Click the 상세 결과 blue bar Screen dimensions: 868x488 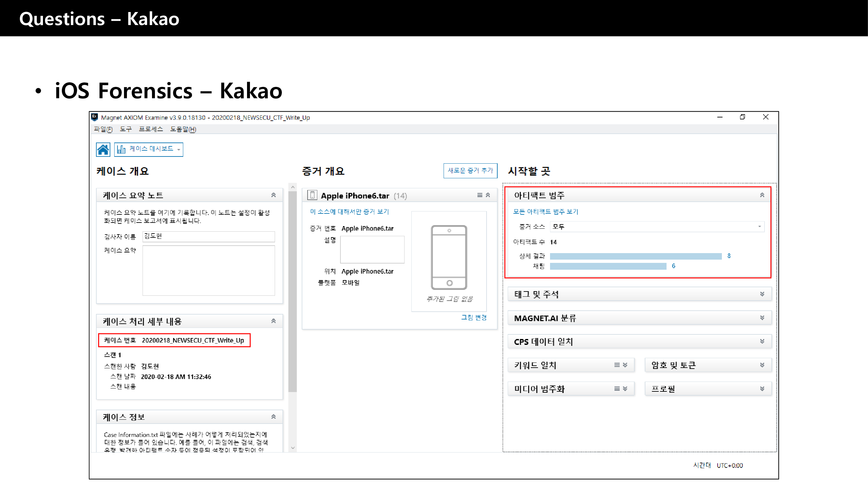[x=636, y=256]
